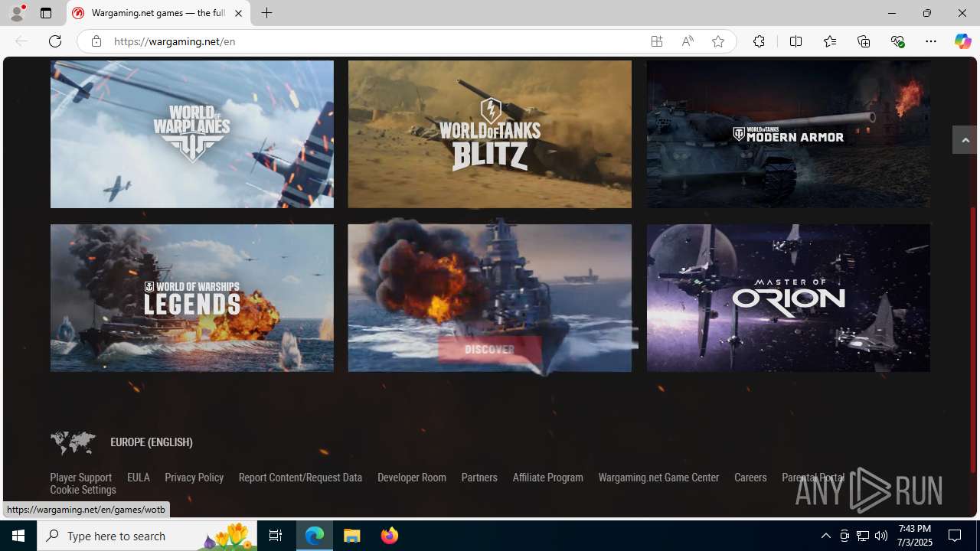Viewport: 980px width, 551px height.
Task: Click the browser Back arrow
Action: pos(21,41)
